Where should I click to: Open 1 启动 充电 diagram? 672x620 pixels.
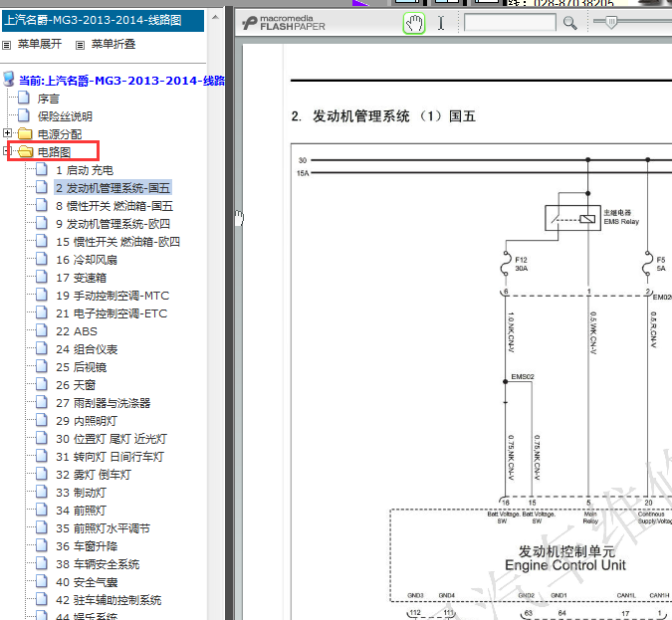click(x=85, y=170)
